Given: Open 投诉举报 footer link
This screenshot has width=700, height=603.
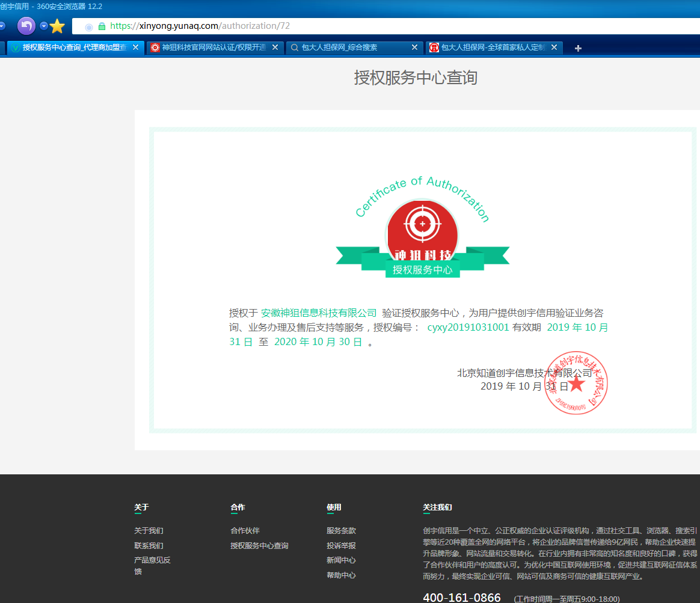Looking at the screenshot, I should coord(341,546).
